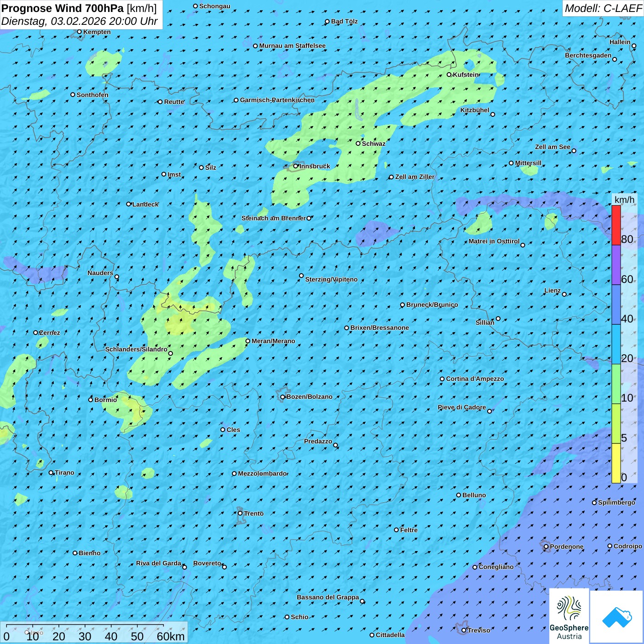Select the Schwaz city label
The image size is (644, 644).
[374, 144]
